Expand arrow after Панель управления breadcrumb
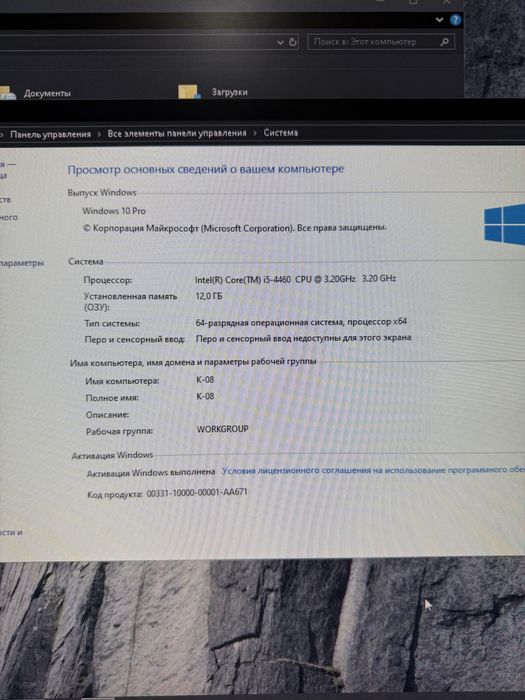The height and width of the screenshot is (700, 525). coord(99,134)
